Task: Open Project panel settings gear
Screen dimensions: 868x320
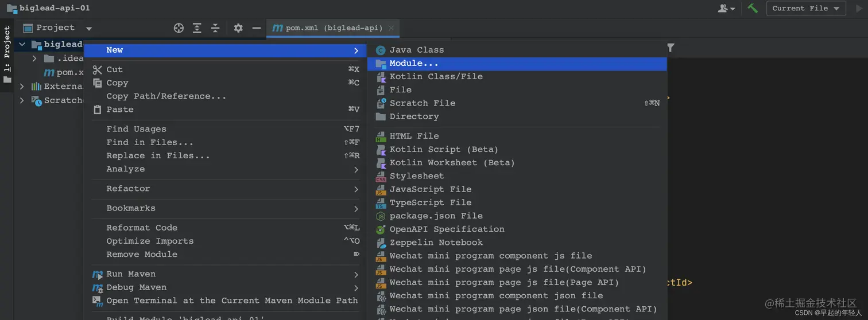Action: (238, 28)
